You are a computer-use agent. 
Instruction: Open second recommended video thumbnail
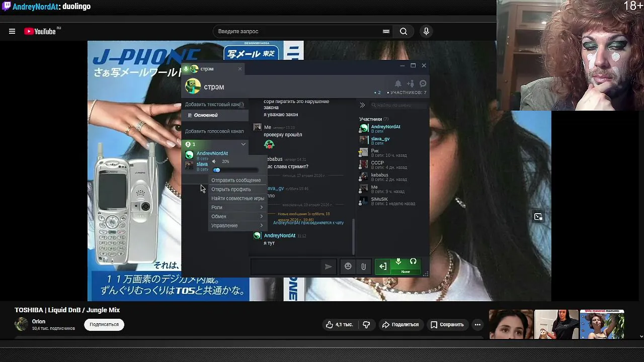(556, 324)
